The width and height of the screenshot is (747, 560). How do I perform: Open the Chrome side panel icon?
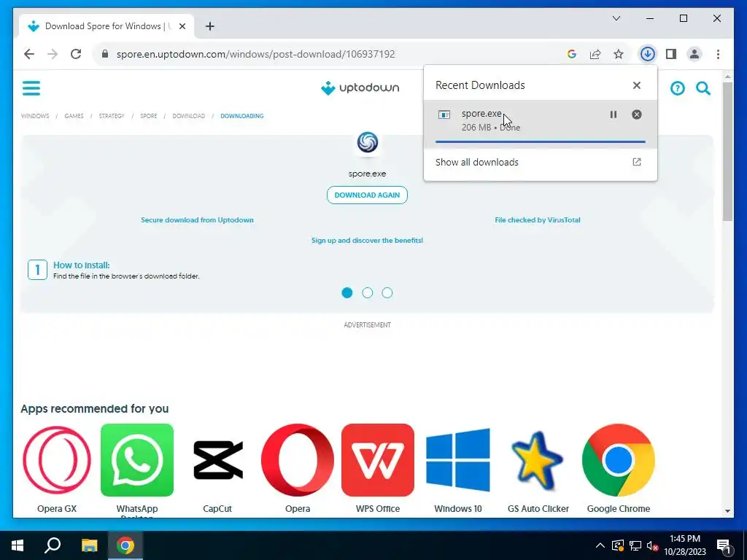671,54
